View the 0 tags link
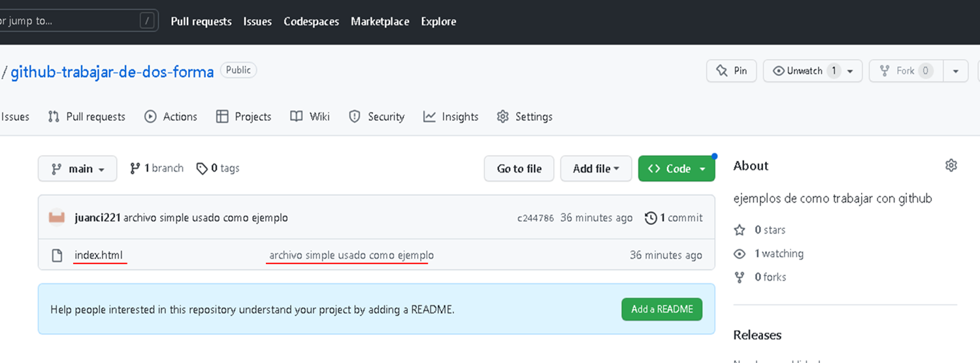980x363 pixels. click(x=218, y=168)
